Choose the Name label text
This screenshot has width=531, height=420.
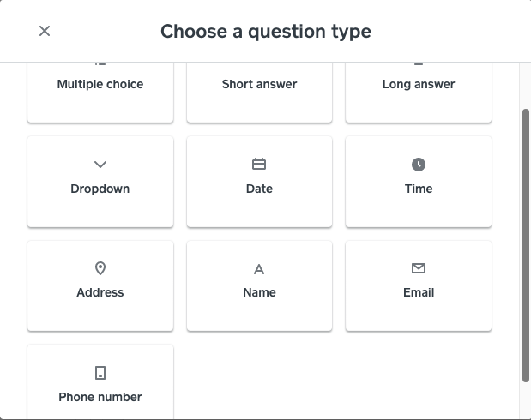pyautogui.click(x=259, y=292)
